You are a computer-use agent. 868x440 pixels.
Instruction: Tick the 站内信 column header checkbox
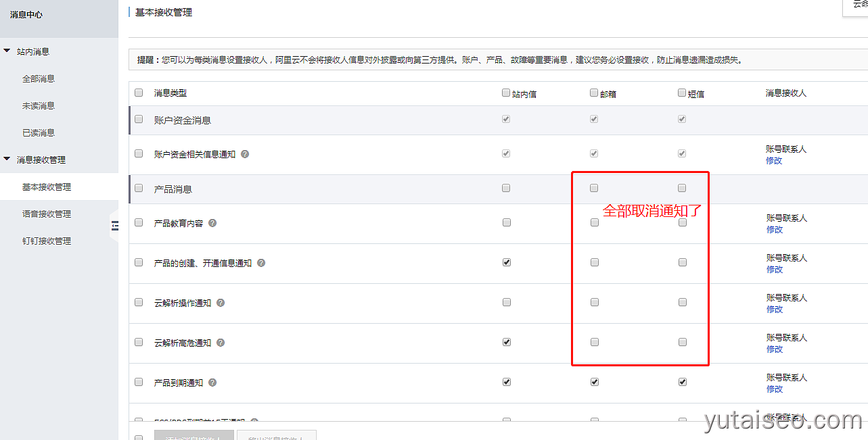(506, 93)
